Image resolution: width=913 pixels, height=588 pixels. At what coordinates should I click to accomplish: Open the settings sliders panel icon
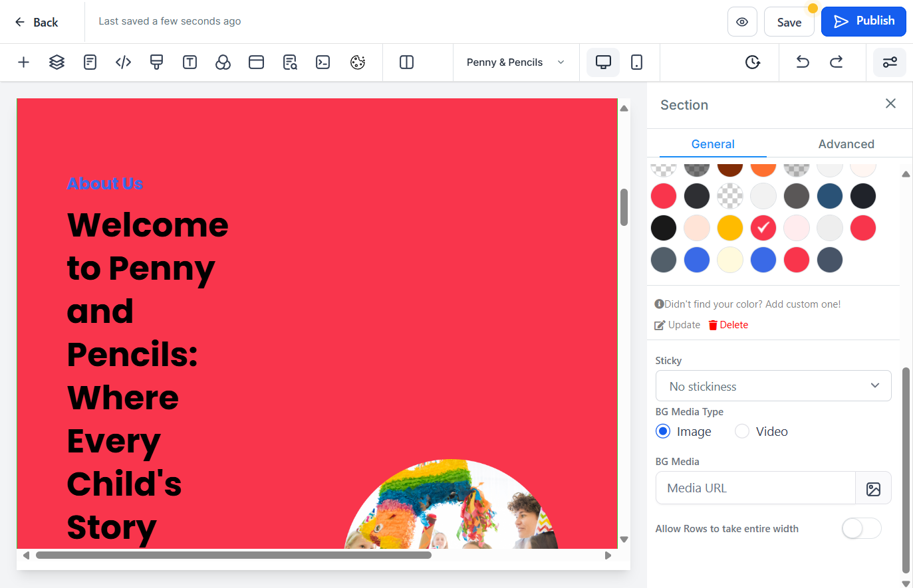(890, 62)
